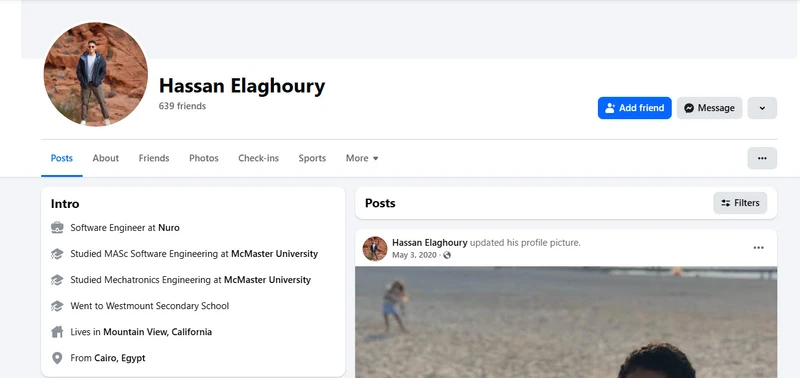Click the briefcase icon next to Software Engineer

(x=57, y=228)
